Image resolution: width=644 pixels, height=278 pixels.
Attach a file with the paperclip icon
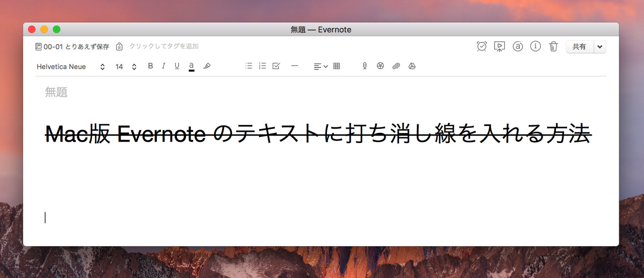coord(396,66)
